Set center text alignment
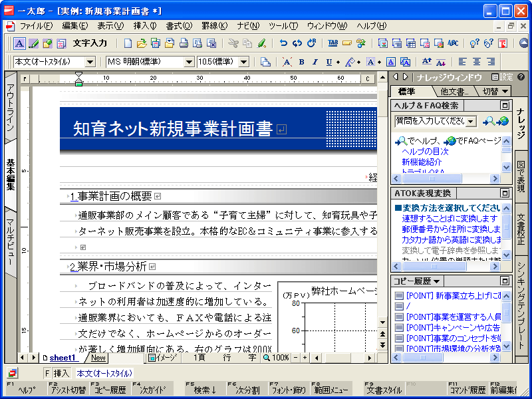The height and width of the screenshot is (399, 532). point(477,62)
